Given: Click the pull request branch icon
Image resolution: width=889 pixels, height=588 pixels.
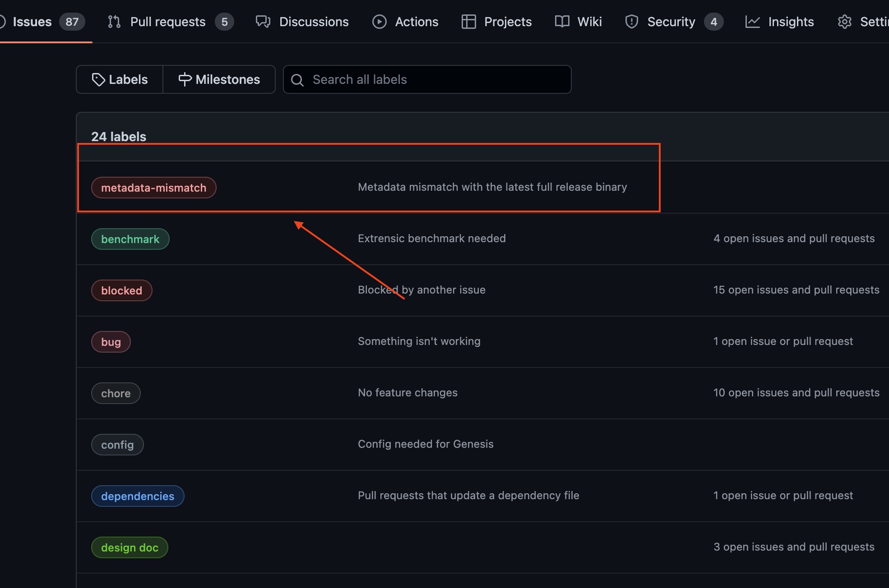Looking at the screenshot, I should (x=114, y=21).
